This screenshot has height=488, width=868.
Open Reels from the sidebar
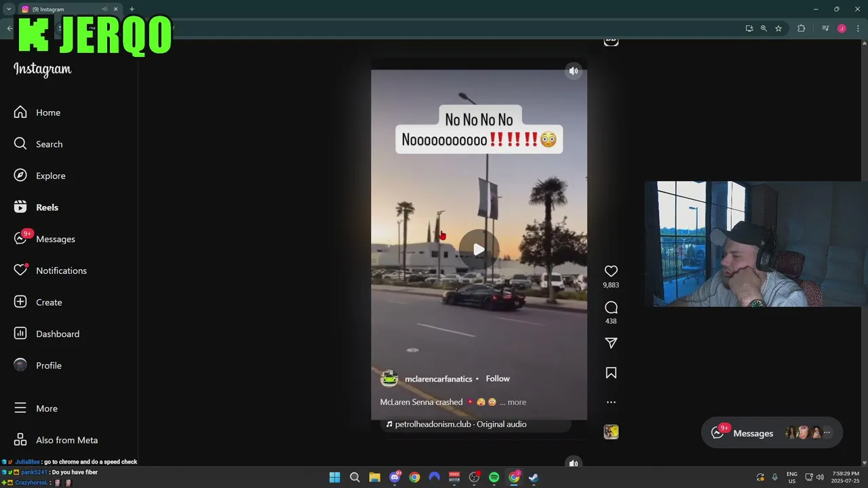36,207
